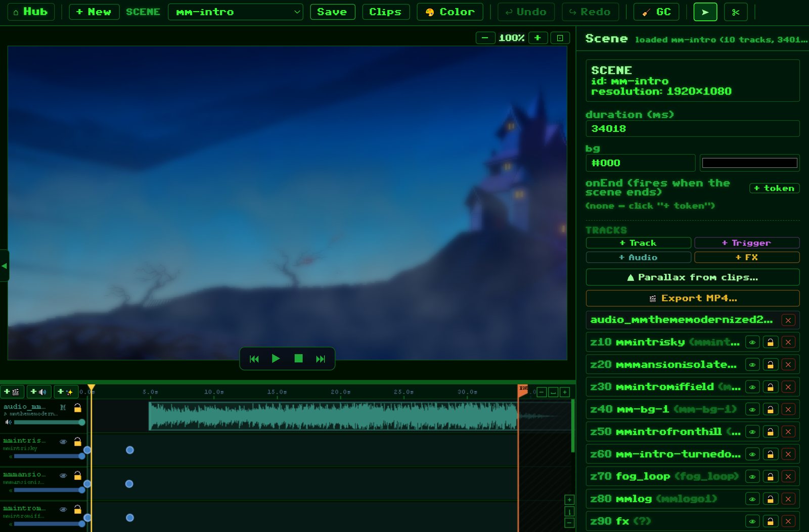Open the bg color swatch picker
This screenshot has width=809, height=532.
point(749,163)
